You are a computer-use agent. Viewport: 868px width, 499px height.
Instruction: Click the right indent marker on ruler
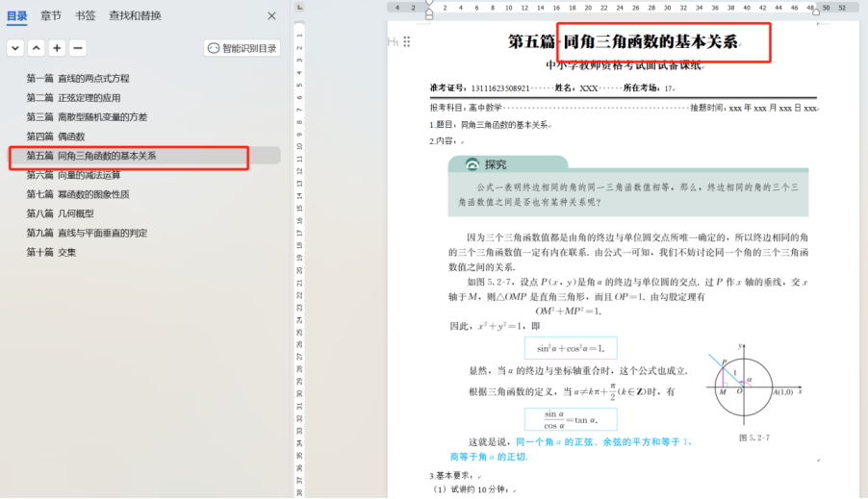(816, 12)
